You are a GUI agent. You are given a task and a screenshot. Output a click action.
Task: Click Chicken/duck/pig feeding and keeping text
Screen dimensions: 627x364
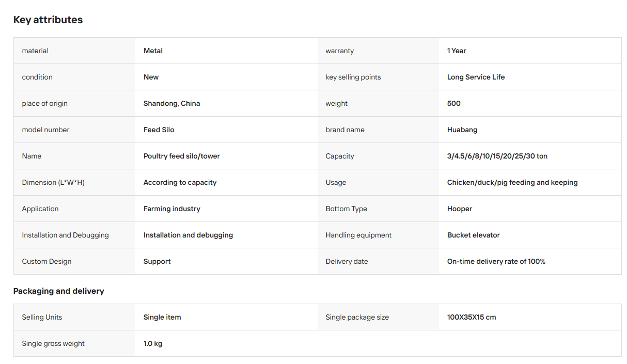[512, 182]
